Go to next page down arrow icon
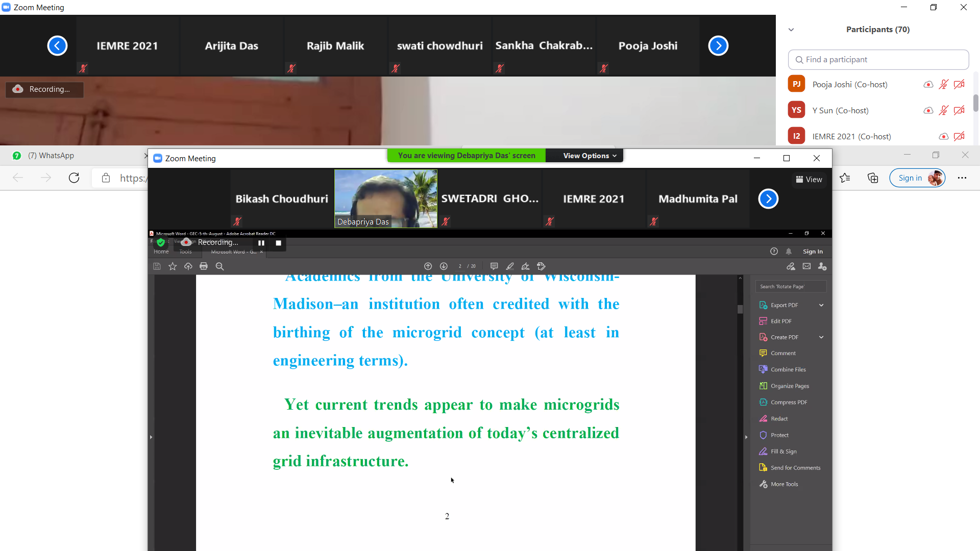The height and width of the screenshot is (551, 980). tap(444, 266)
